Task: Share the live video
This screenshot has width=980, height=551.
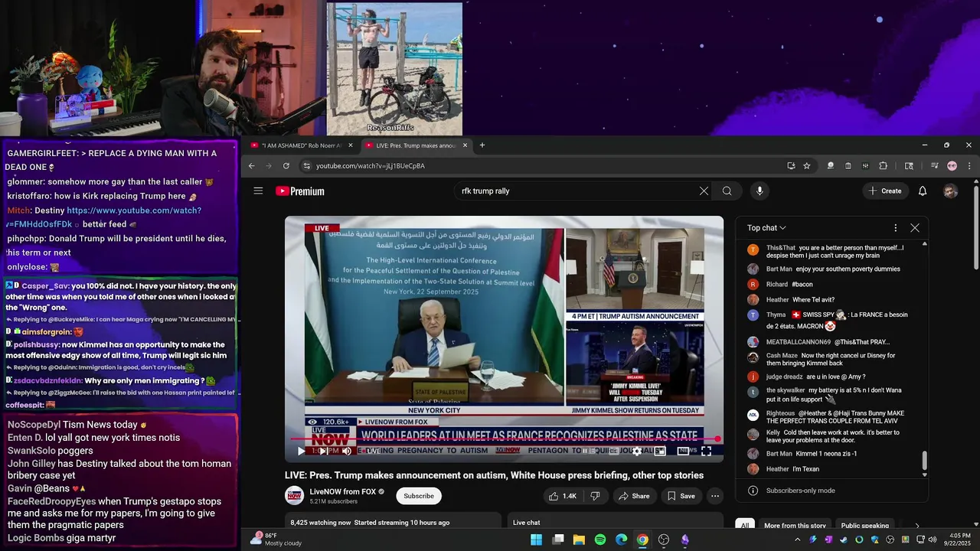Action: (x=634, y=496)
